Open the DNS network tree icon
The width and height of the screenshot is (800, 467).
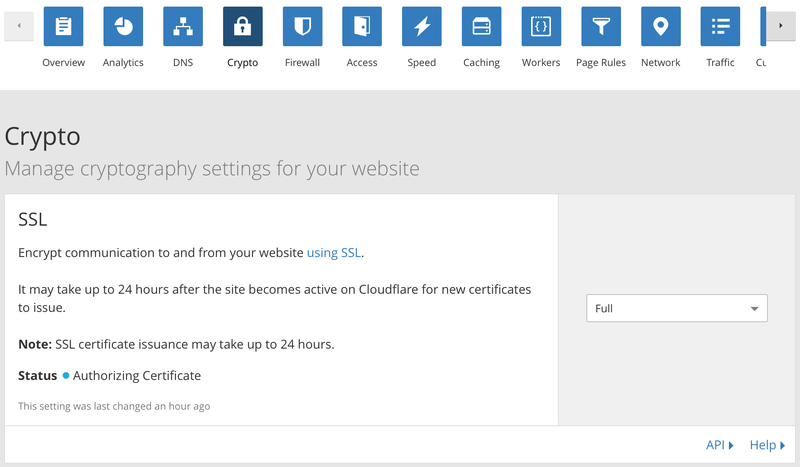pyautogui.click(x=183, y=26)
